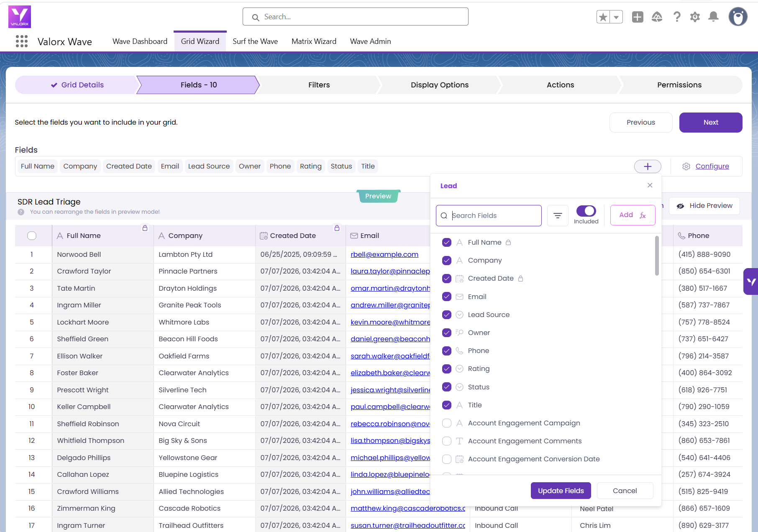Switch to the Matrix Wizard tab
The width and height of the screenshot is (758, 532).
314,41
